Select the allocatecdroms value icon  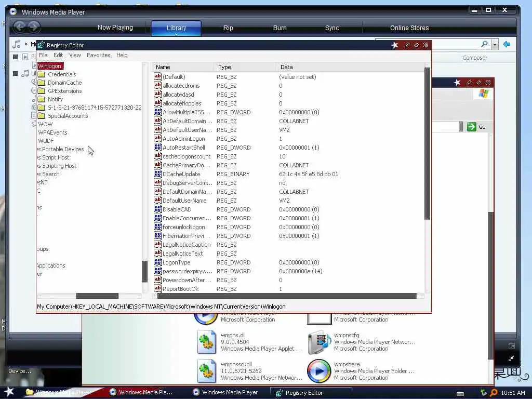tap(158, 85)
